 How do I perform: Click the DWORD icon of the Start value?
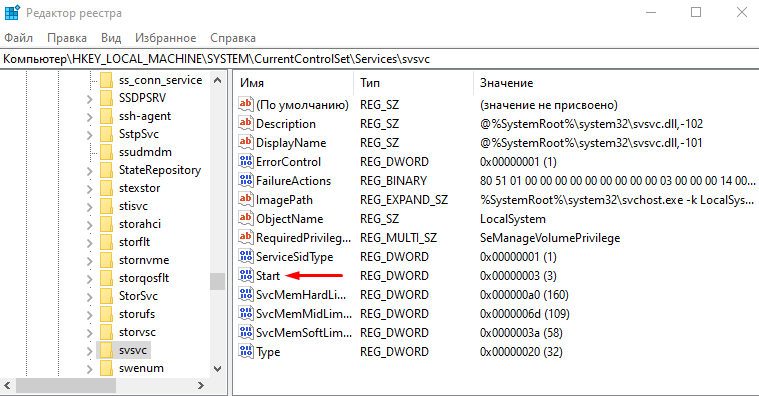(245, 275)
